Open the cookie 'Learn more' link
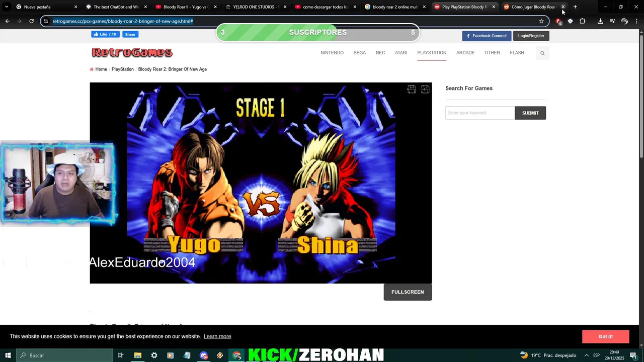The image size is (644, 362). (217, 336)
